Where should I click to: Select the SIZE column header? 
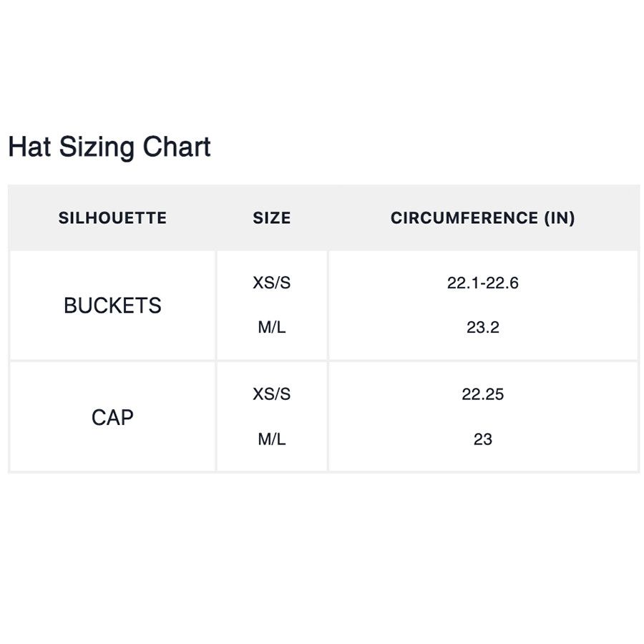click(x=271, y=218)
